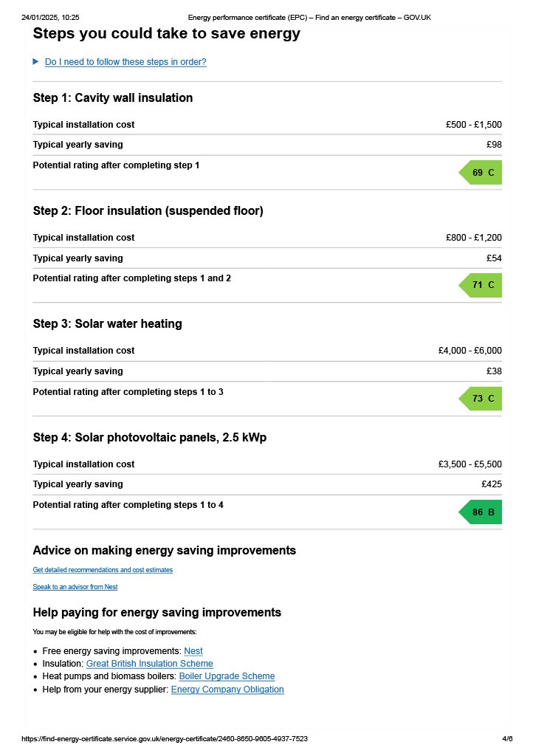The image size is (533, 756).
Task: Click the certificate URL in the page footer
Action: 165,739
